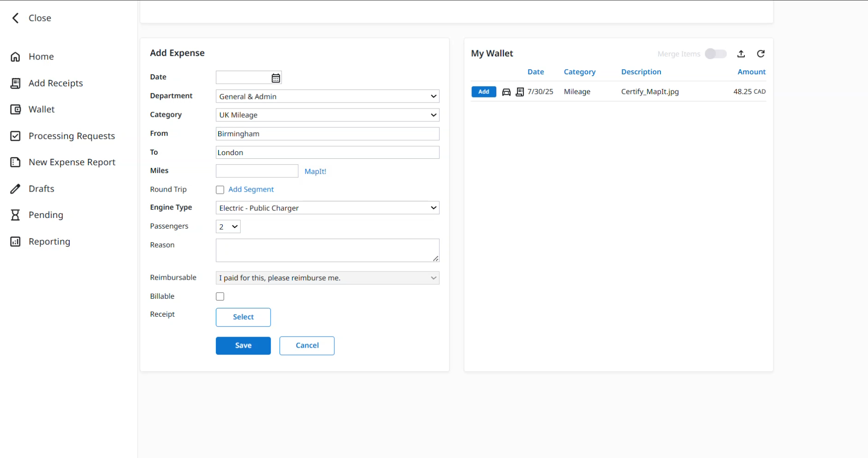The height and width of the screenshot is (458, 868).
Task: Check the Round Trip checkbox
Action: [x=220, y=190]
